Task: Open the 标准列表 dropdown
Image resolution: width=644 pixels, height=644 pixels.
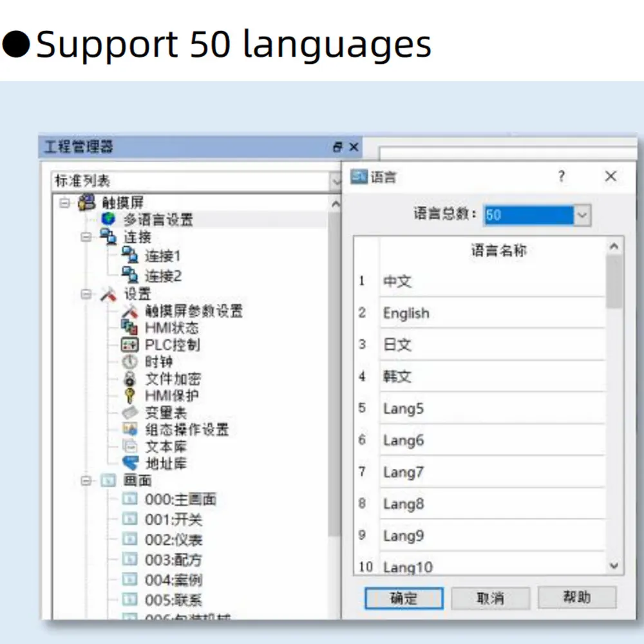Action: [336, 181]
